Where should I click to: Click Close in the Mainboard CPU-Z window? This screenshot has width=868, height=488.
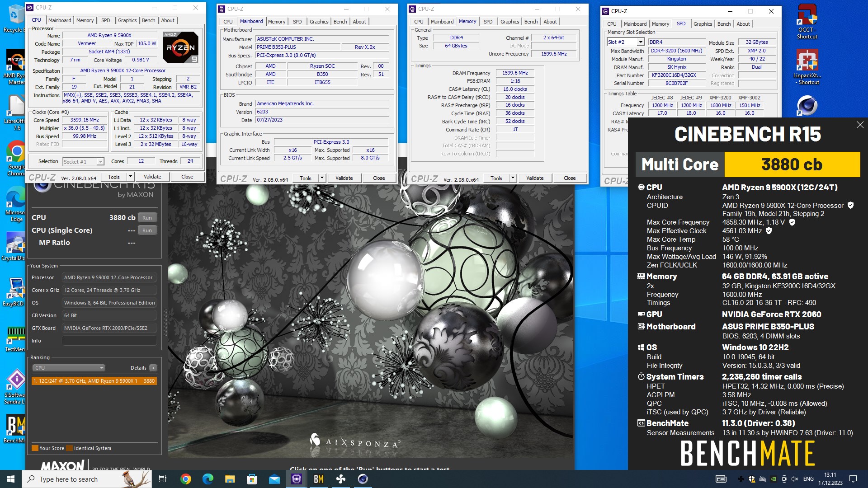point(379,178)
